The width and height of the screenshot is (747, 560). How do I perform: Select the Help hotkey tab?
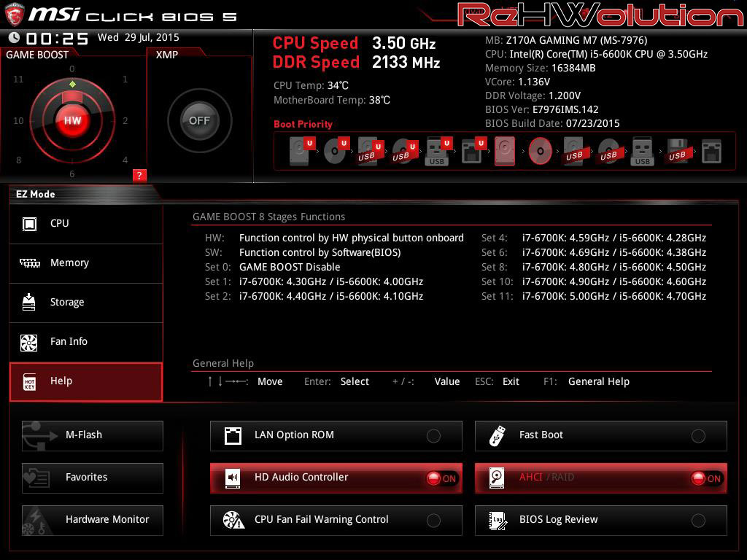(x=86, y=381)
